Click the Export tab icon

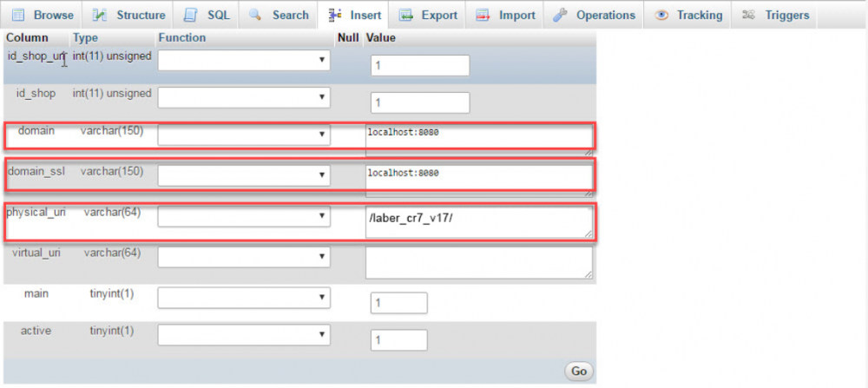click(405, 15)
